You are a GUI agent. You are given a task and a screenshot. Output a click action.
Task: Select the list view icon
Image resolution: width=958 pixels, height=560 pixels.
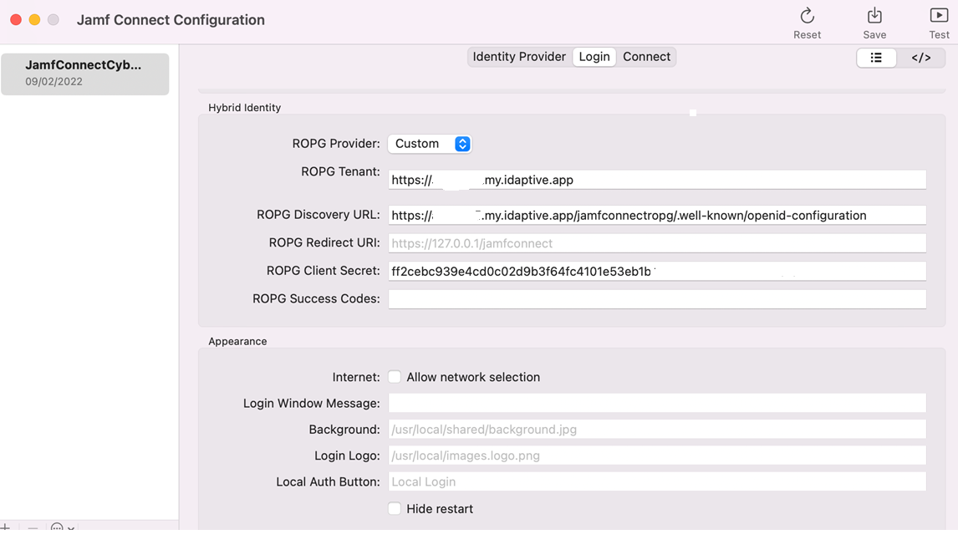(876, 57)
